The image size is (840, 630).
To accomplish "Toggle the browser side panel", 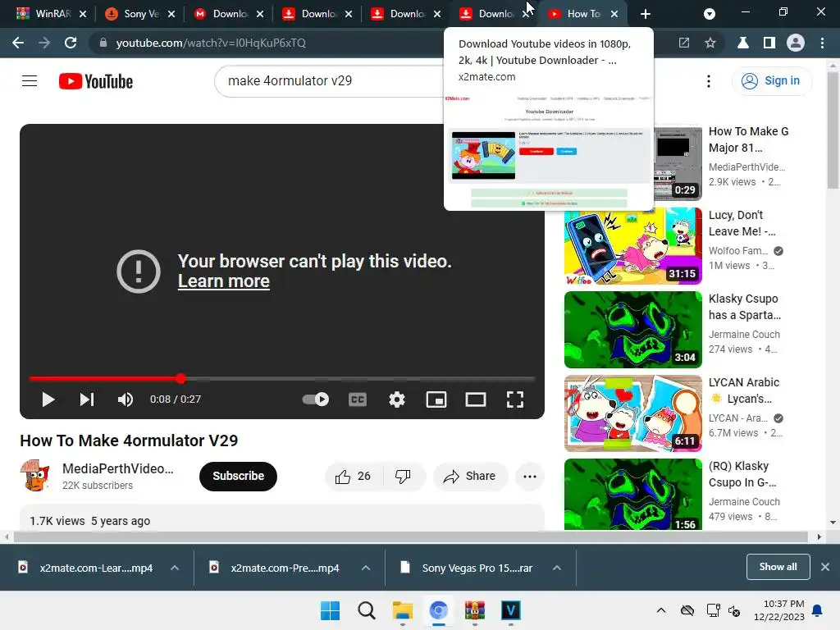I will [x=769, y=43].
